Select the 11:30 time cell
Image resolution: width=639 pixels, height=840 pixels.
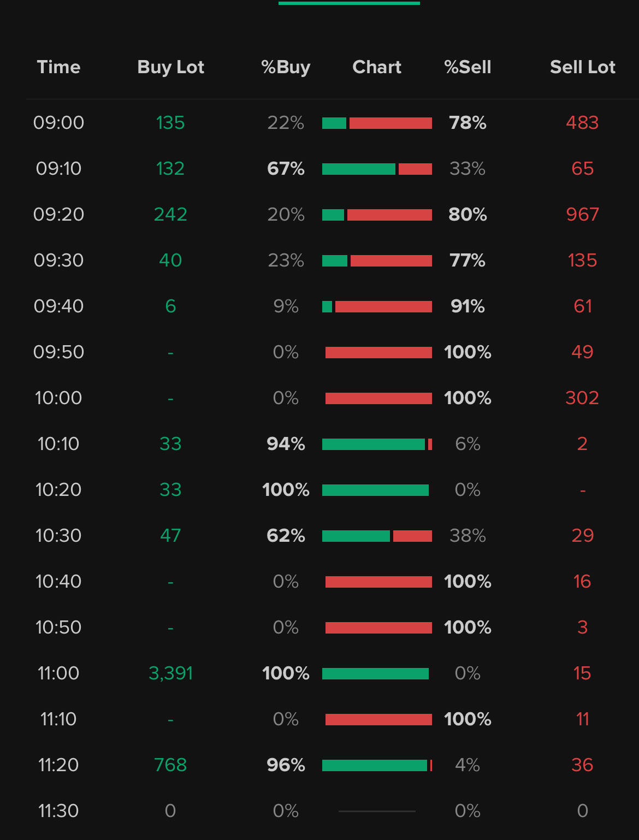58,811
